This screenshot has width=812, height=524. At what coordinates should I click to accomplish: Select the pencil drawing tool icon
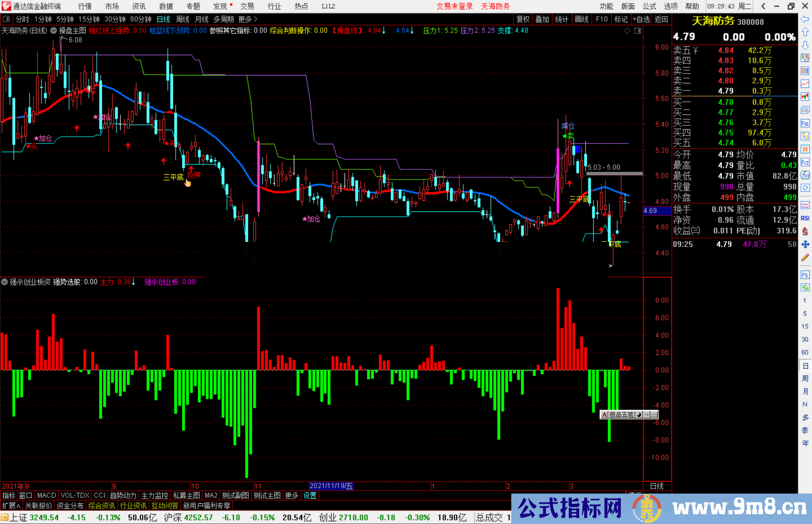(805, 257)
